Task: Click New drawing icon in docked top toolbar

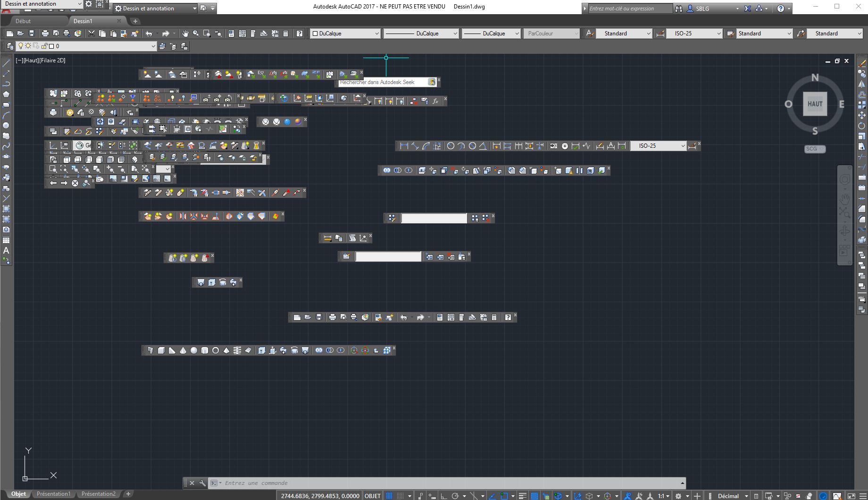Action: [10, 34]
